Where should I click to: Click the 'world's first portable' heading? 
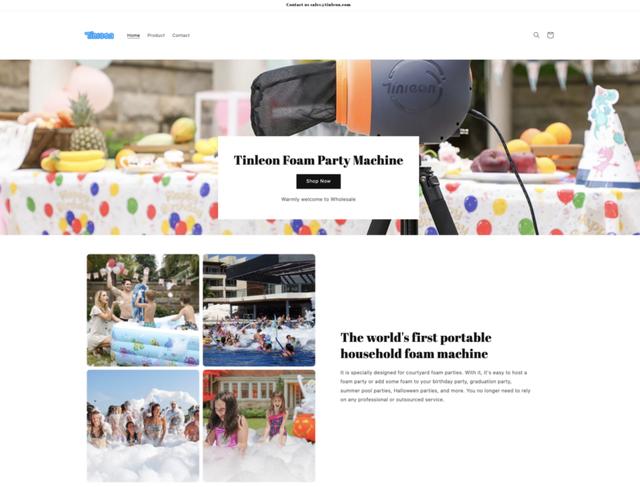pyautogui.click(x=416, y=345)
